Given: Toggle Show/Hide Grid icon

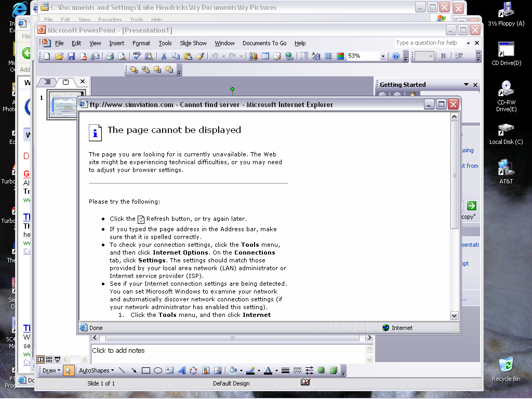Looking at the screenshot, I should coord(328,56).
